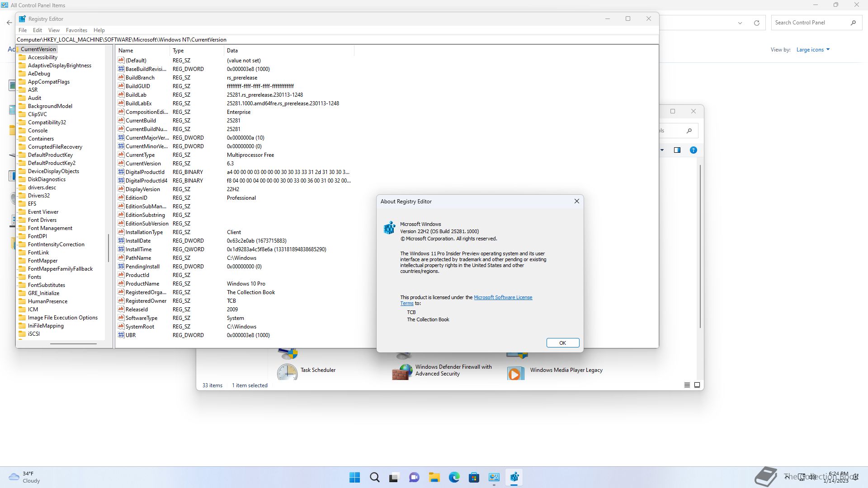Open File Explorer from the taskbar
The height and width of the screenshot is (488, 868).
point(434,477)
